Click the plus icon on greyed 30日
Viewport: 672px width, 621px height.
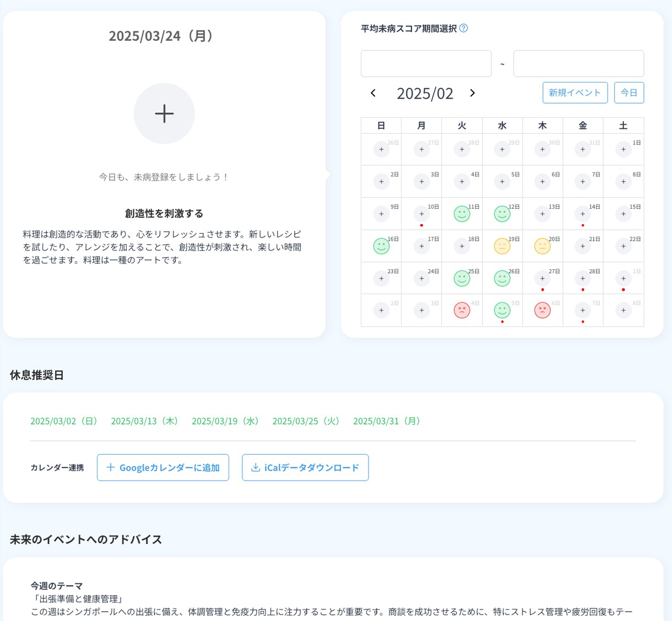[x=543, y=149]
